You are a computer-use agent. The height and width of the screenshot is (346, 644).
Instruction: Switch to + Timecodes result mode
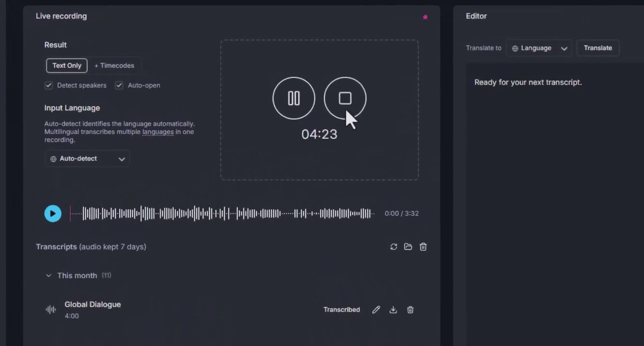tap(114, 66)
